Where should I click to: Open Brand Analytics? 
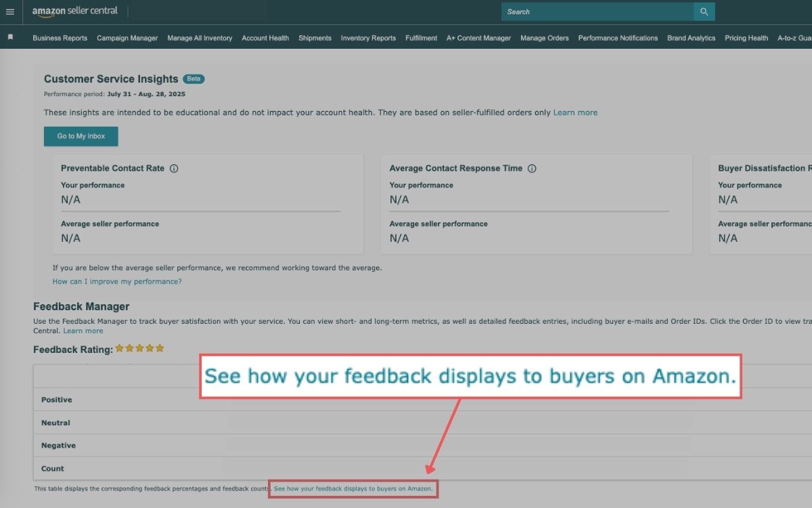(691, 38)
